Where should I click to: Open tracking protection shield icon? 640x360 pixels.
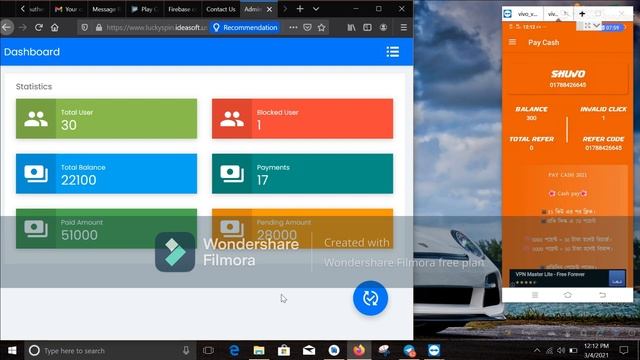(84, 27)
